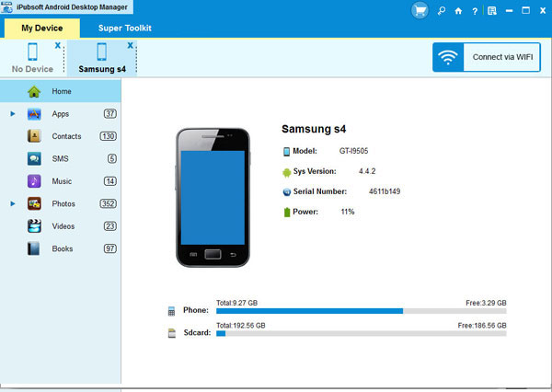Expand the Apps category arrow
Viewport: 552px width, 392px height.
[13, 114]
